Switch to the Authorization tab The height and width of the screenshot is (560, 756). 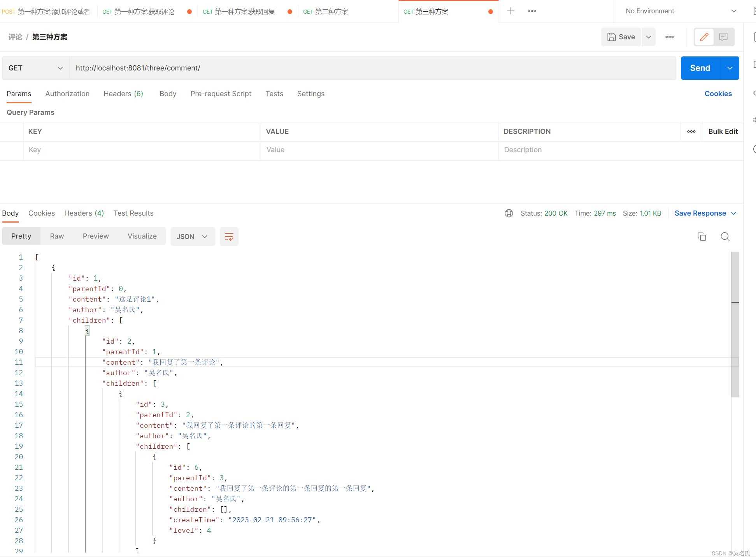click(67, 94)
